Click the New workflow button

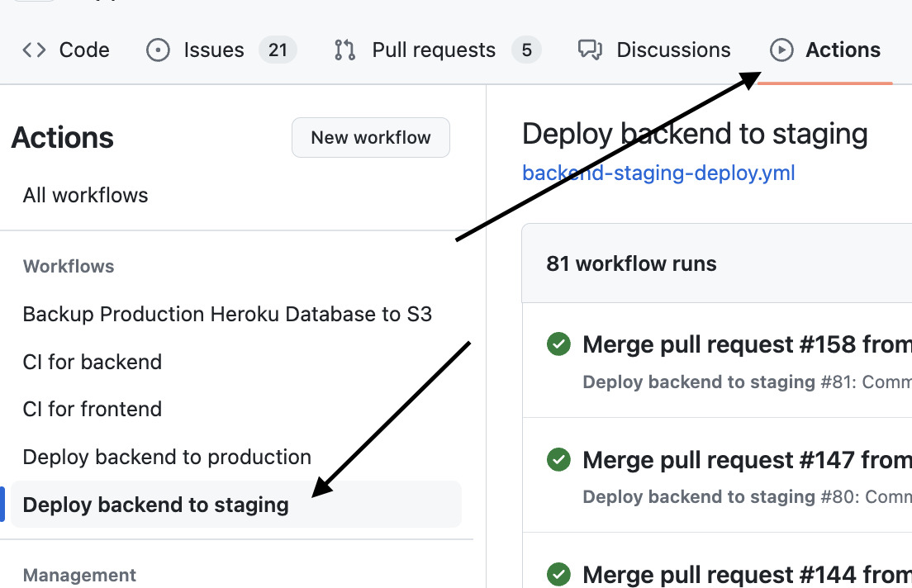click(370, 137)
